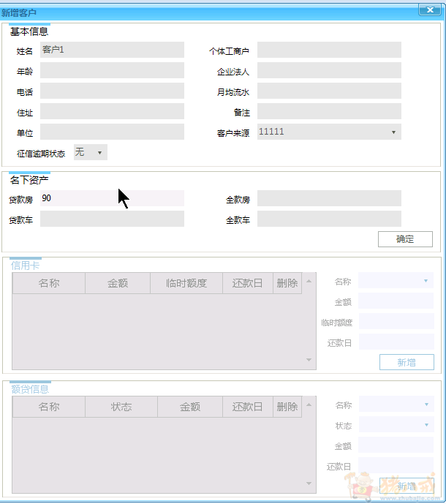Click the 名称 column header in 信用卡 table

tap(49, 283)
